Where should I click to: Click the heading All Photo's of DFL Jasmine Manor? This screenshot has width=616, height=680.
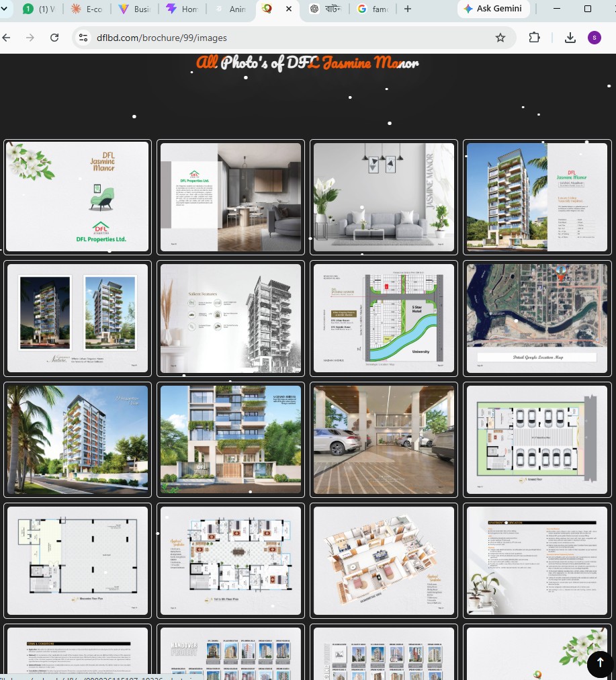(308, 63)
